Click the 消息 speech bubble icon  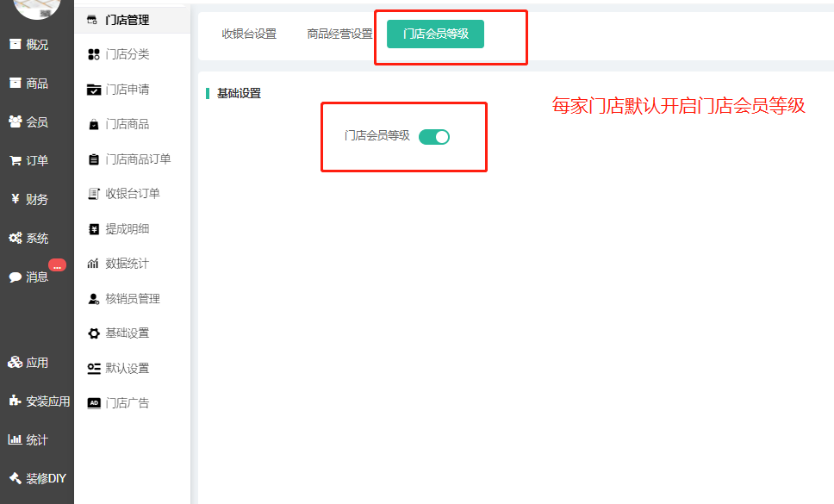click(x=16, y=277)
